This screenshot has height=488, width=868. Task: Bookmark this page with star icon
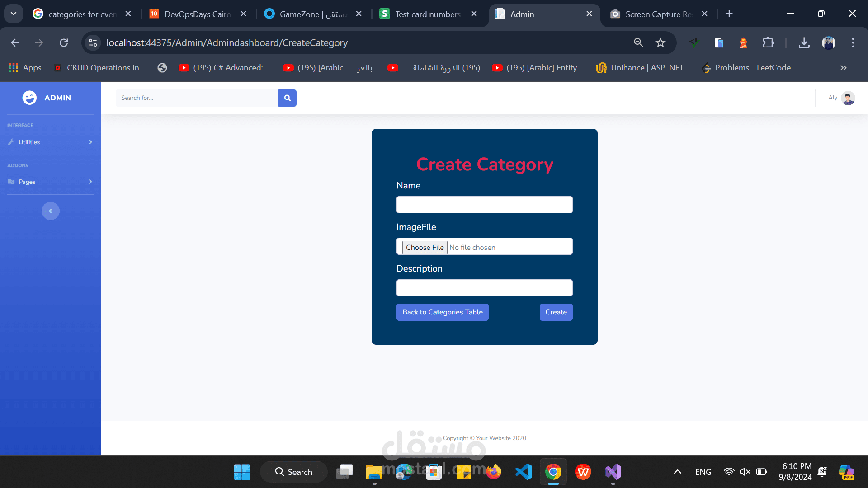tap(660, 43)
